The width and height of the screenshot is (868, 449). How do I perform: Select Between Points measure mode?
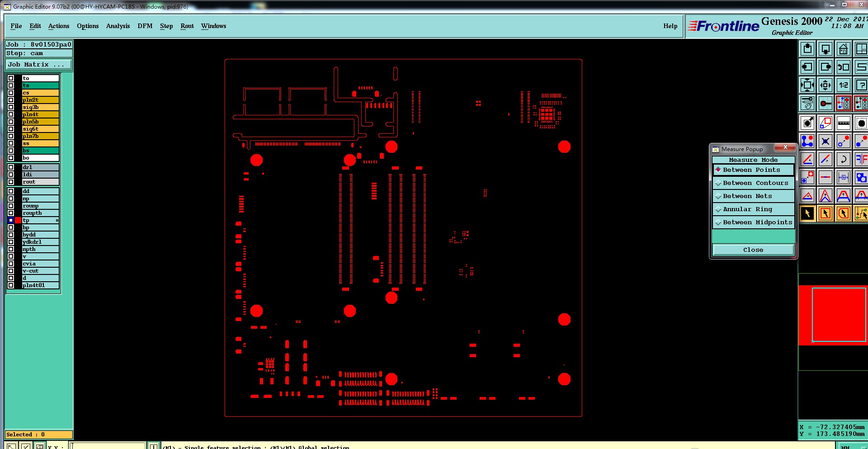tap(753, 170)
